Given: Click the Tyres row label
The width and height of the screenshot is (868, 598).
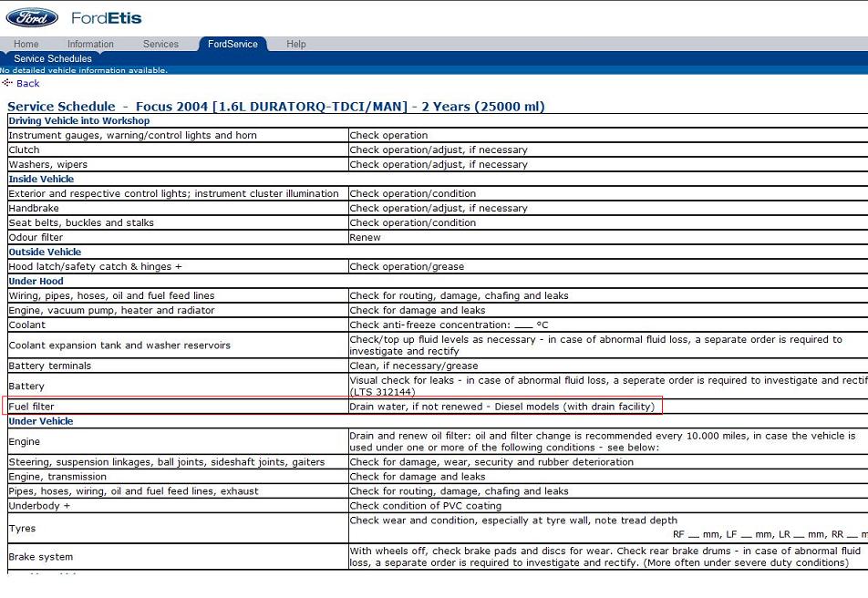Looking at the screenshot, I should (x=22, y=530).
